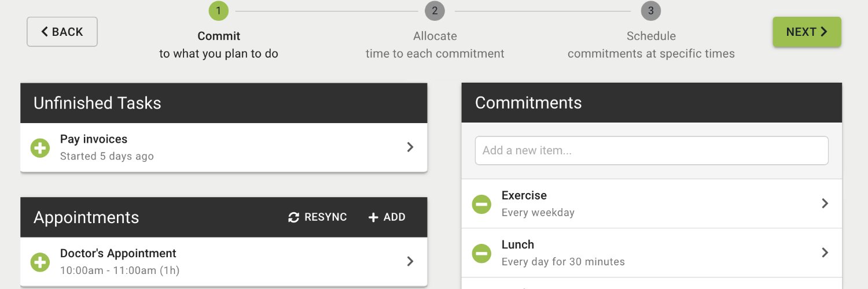Focus the Add a new item field
The image size is (868, 289).
652,150
